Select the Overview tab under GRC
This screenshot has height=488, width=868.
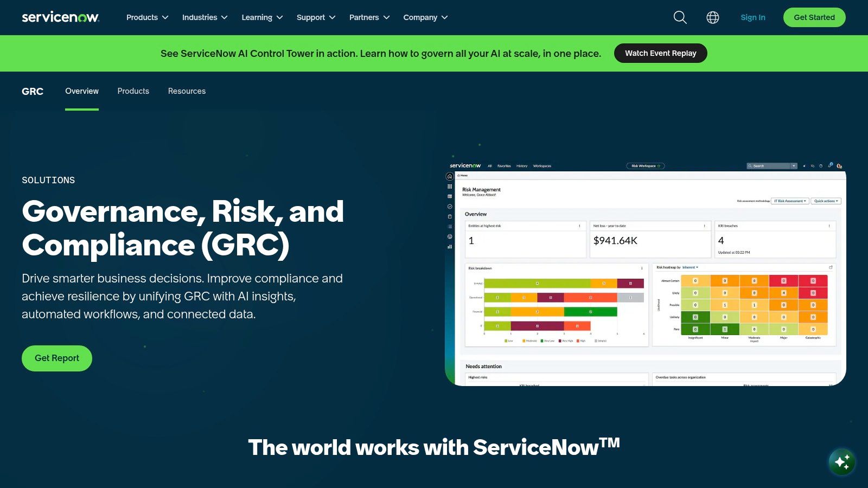click(x=82, y=91)
